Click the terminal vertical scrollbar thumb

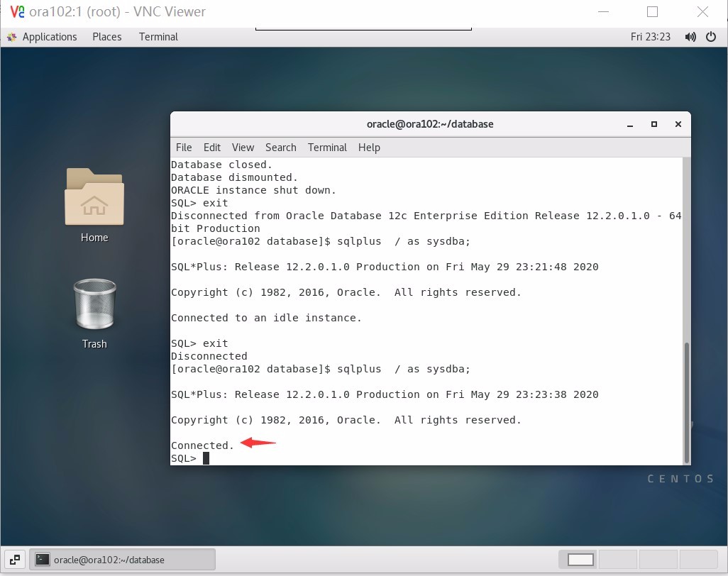[x=687, y=402]
